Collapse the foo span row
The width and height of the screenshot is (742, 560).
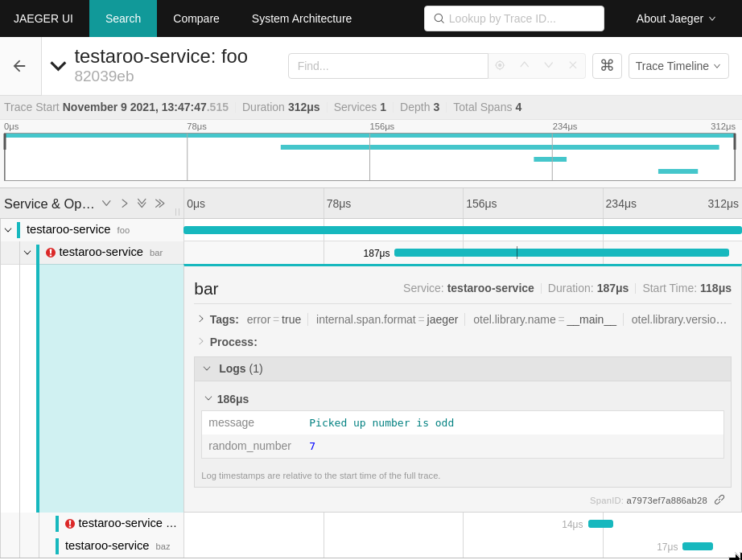(8, 230)
